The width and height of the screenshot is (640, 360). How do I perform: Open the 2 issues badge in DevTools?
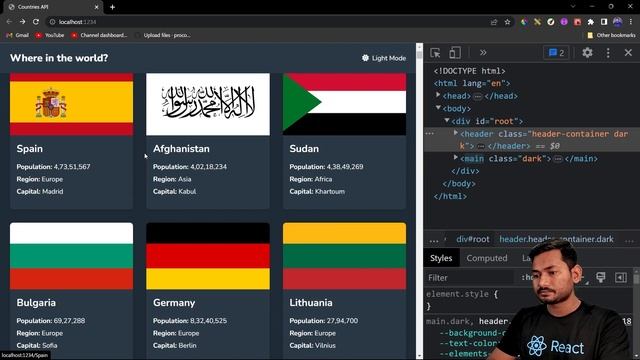click(x=556, y=53)
